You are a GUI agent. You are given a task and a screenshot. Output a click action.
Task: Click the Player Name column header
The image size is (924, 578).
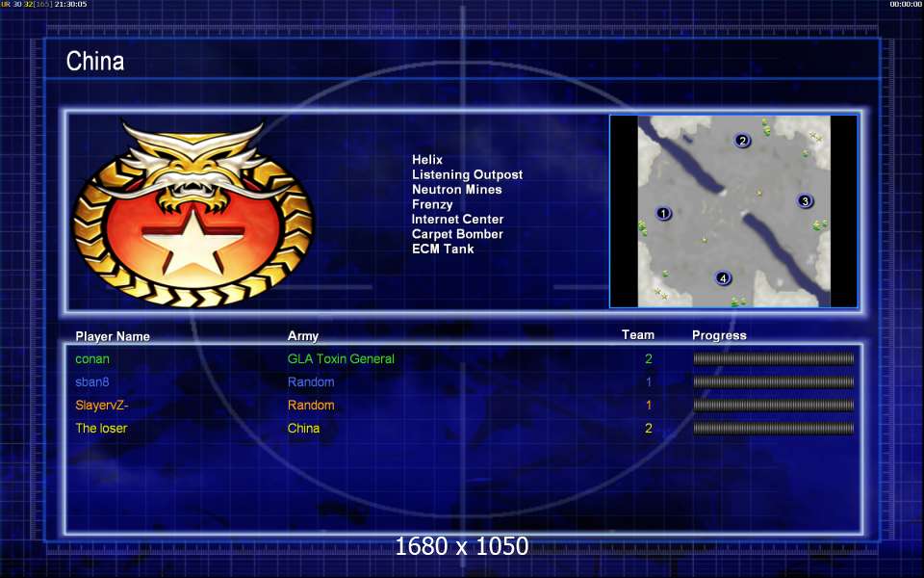tap(113, 336)
